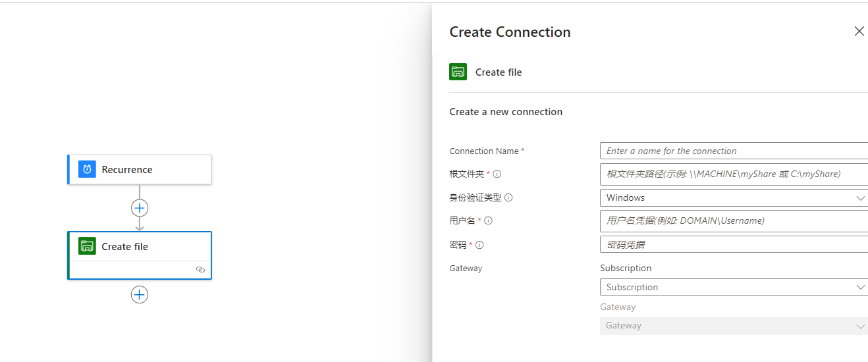
Task: Click the 'Create a new connection' text
Action: (506, 112)
